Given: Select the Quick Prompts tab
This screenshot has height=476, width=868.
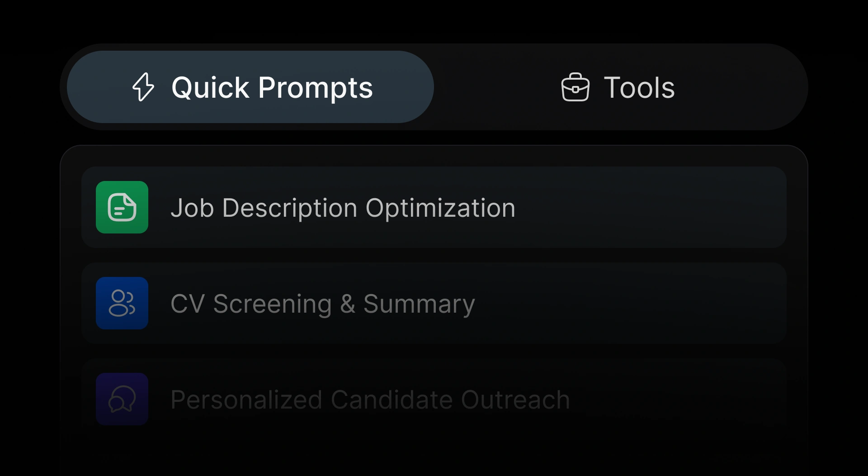Looking at the screenshot, I should point(250,87).
